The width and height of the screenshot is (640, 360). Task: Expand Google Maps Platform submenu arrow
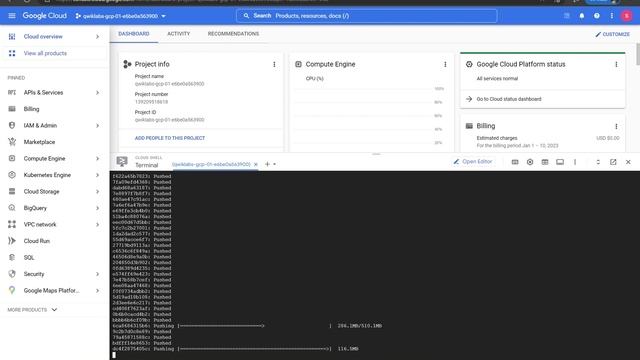(x=98, y=291)
